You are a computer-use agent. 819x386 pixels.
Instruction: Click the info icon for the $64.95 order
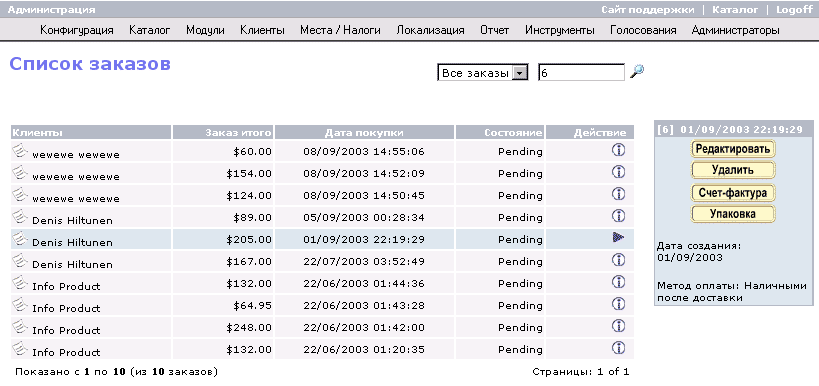click(618, 303)
